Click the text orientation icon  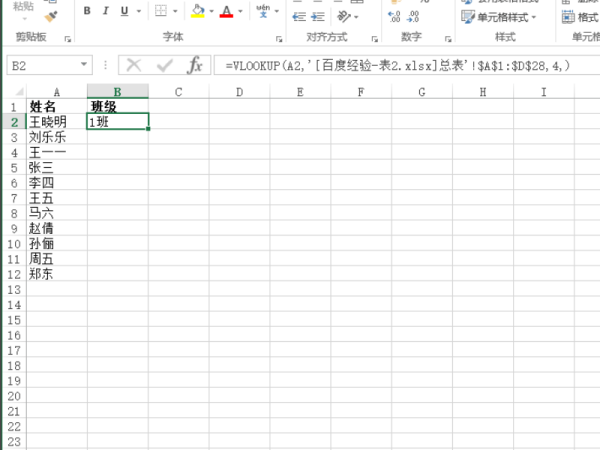click(x=344, y=17)
